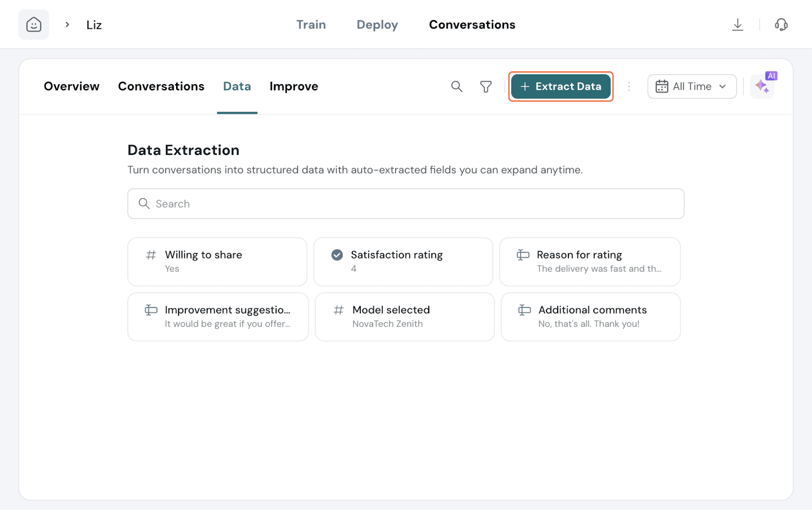The width and height of the screenshot is (812, 510).
Task: Click the Extract Data button
Action: tap(561, 86)
